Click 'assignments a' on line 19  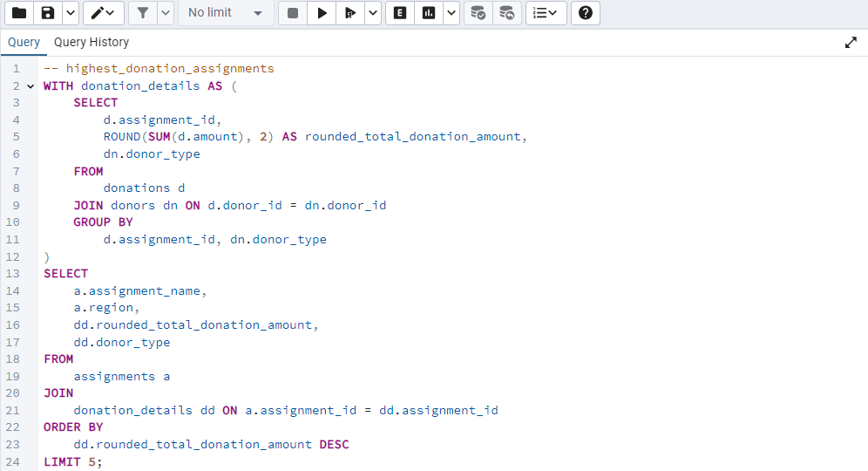[122, 377]
